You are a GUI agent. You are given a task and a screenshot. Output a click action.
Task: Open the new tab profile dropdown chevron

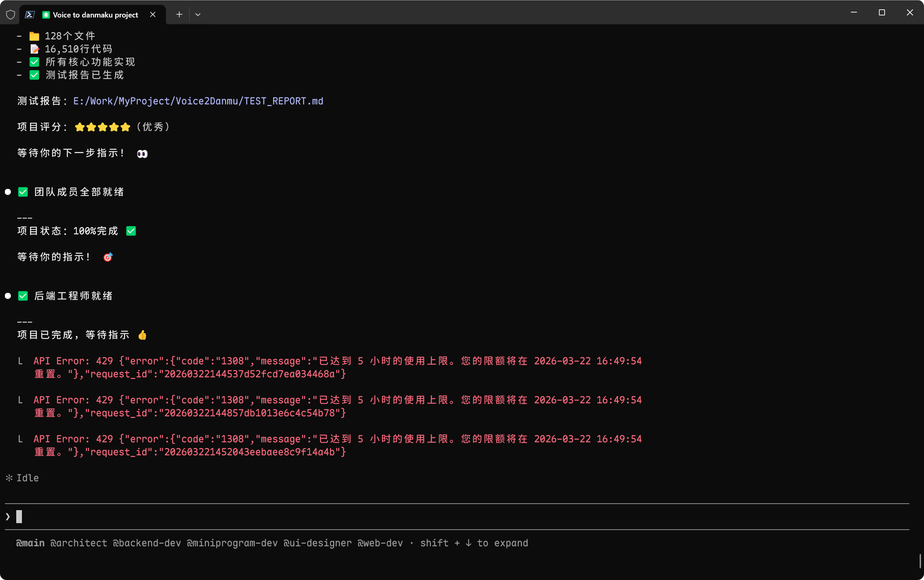(198, 15)
